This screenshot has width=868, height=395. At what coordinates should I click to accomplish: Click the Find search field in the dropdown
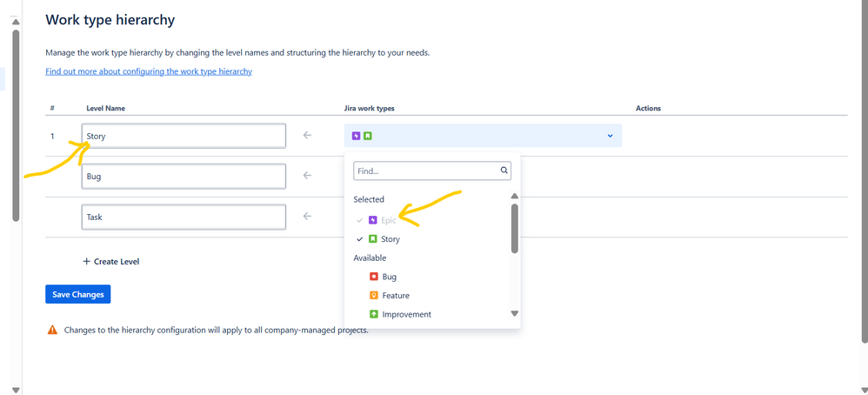(x=432, y=171)
